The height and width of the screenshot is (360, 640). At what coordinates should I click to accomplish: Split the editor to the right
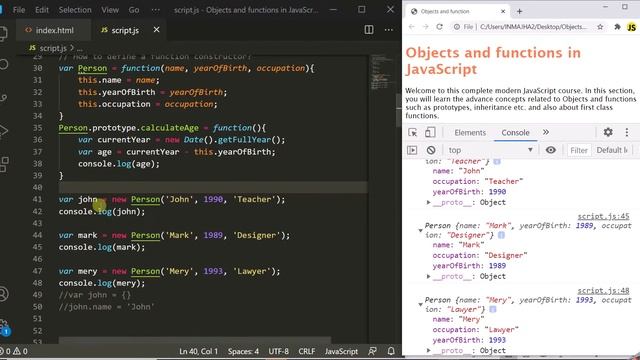(x=369, y=29)
